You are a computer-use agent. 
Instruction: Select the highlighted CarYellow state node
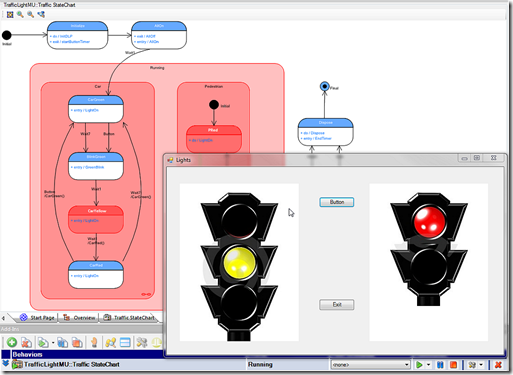(96, 219)
